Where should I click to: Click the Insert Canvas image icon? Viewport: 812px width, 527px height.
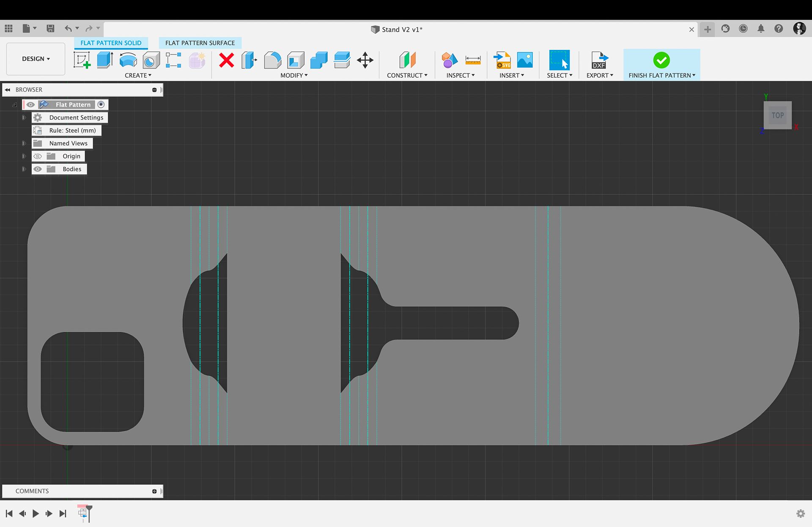[x=525, y=60]
